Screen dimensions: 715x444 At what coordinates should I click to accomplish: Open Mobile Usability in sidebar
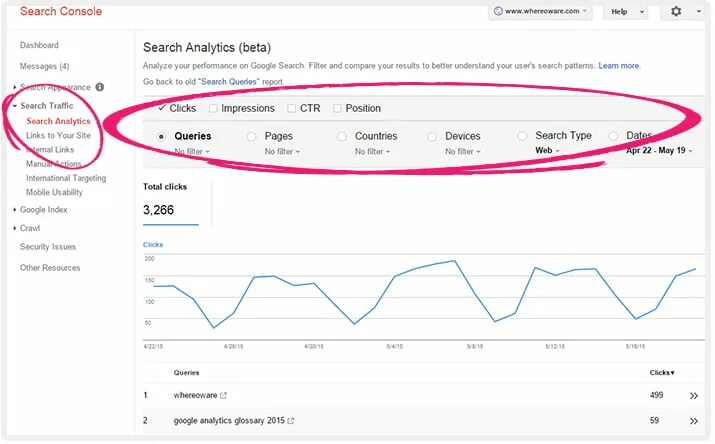pos(54,192)
